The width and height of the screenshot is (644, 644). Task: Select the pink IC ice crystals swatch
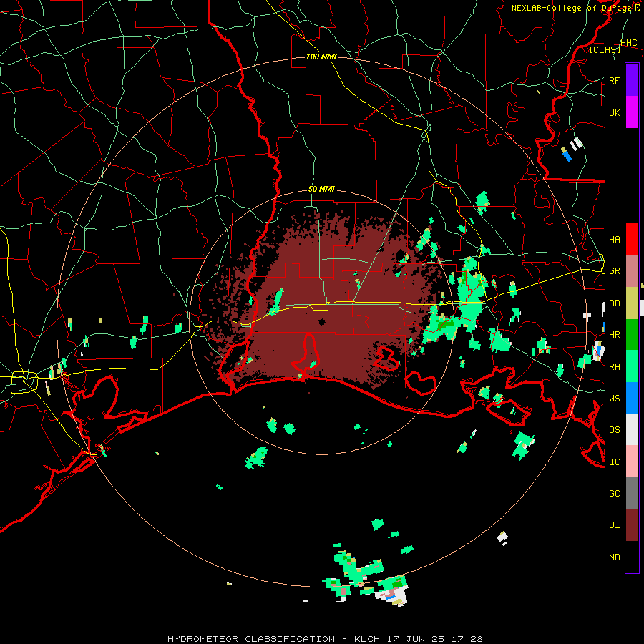[x=632, y=462]
